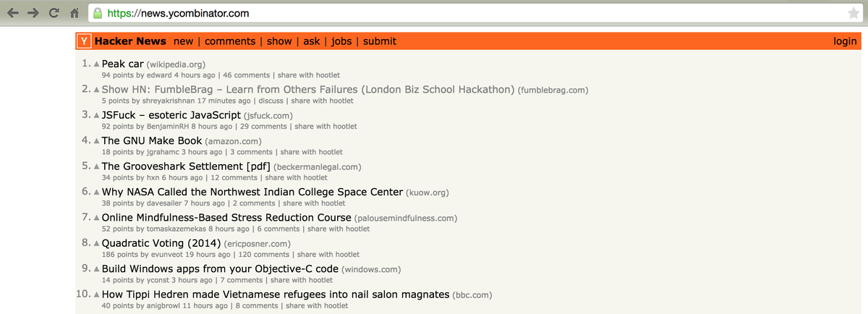Click the (bbc.com) domain link

(x=473, y=295)
